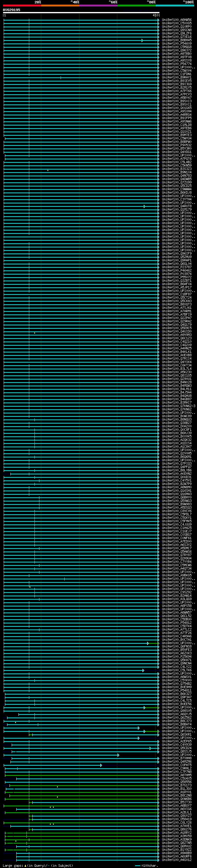Viewport: 197px width, 868px height.
Task: Select label UniRef100_Q16SH1
Action: tap(177, 491)
